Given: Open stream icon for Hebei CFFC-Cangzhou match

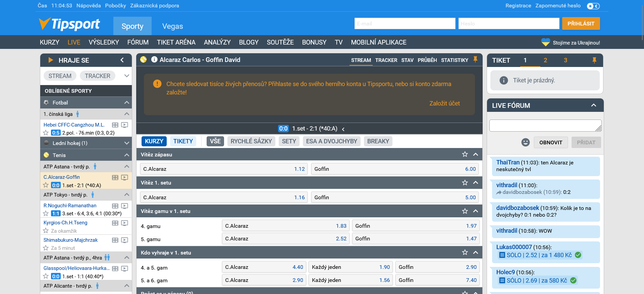Looking at the screenshot, I should [x=124, y=125].
